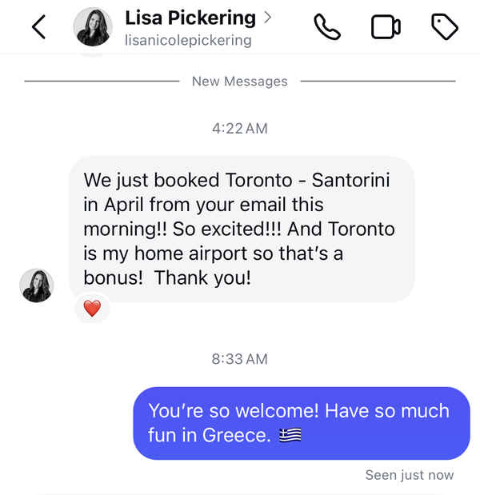Viewport: 480px width, 495px height.
Task: Start a video call
Action: tap(386, 27)
